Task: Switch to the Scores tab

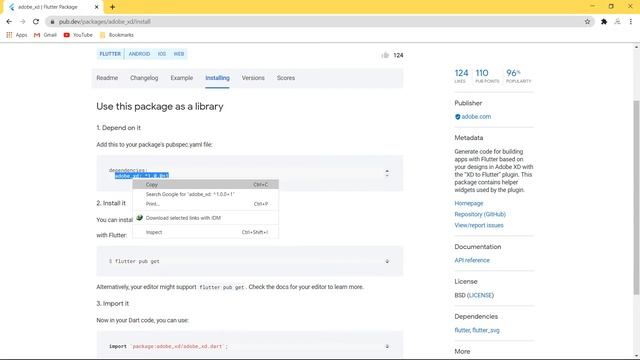Action: coord(286,78)
